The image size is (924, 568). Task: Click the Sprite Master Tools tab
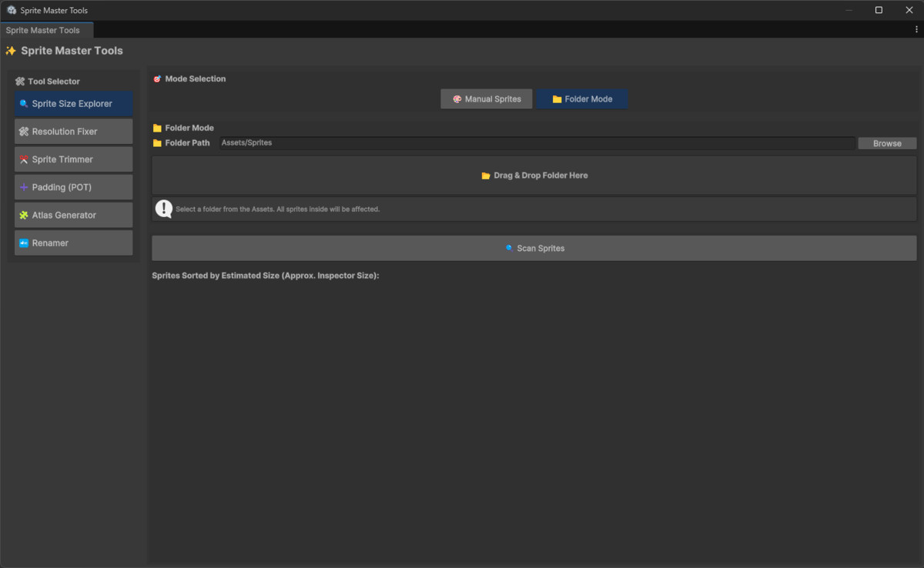[46, 30]
